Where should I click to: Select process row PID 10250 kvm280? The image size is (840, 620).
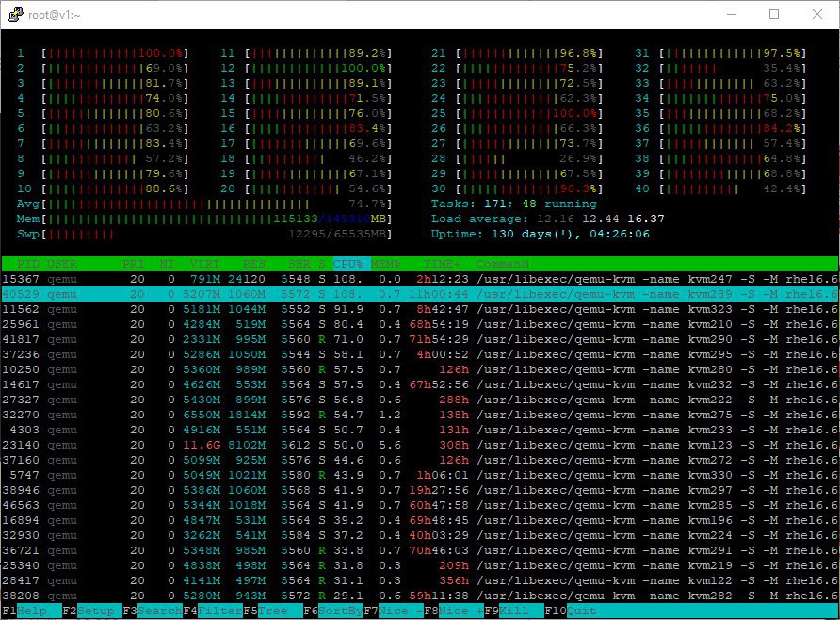(420, 369)
